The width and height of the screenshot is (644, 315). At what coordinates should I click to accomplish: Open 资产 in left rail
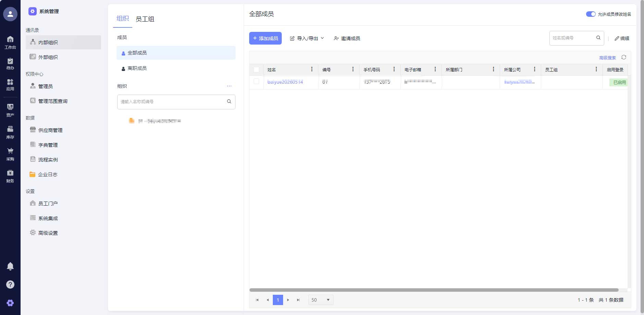[x=10, y=111]
